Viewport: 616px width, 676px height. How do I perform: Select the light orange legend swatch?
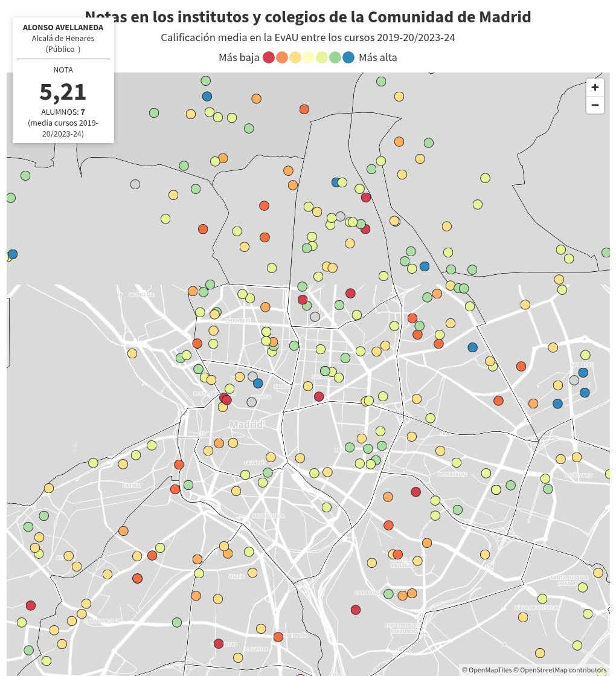pyautogui.click(x=295, y=57)
